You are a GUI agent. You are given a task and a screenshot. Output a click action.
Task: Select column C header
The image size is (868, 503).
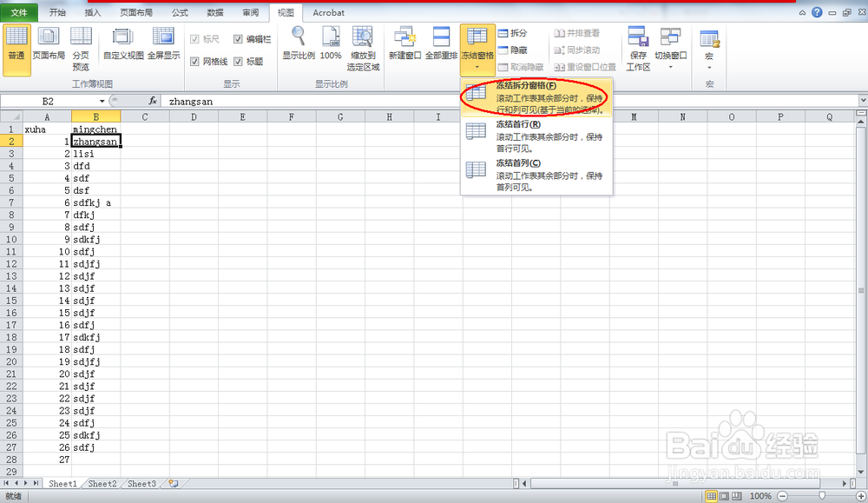(144, 117)
